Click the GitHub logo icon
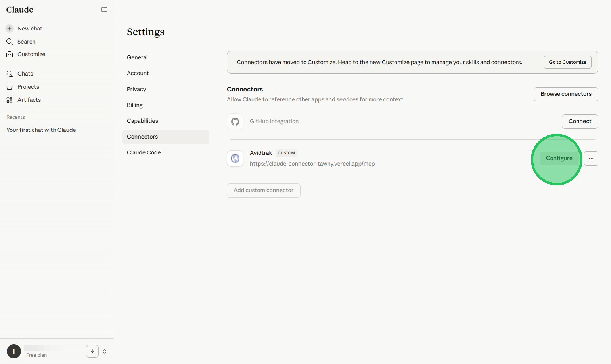The width and height of the screenshot is (611, 364). pyautogui.click(x=235, y=122)
